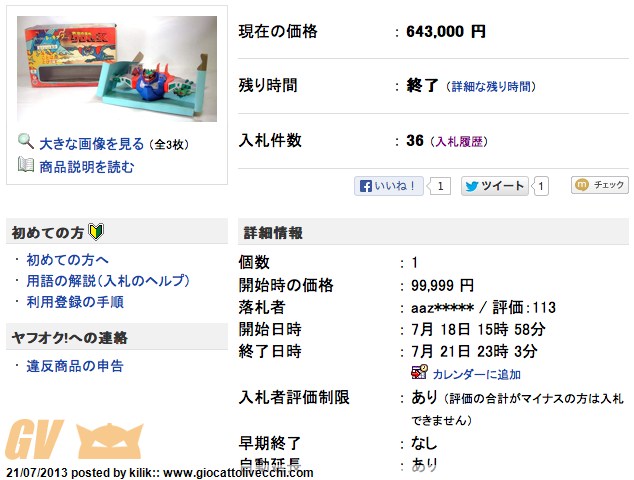The height and width of the screenshot is (480, 634).
Task: Click 初めての方へ link
Action: (68, 260)
